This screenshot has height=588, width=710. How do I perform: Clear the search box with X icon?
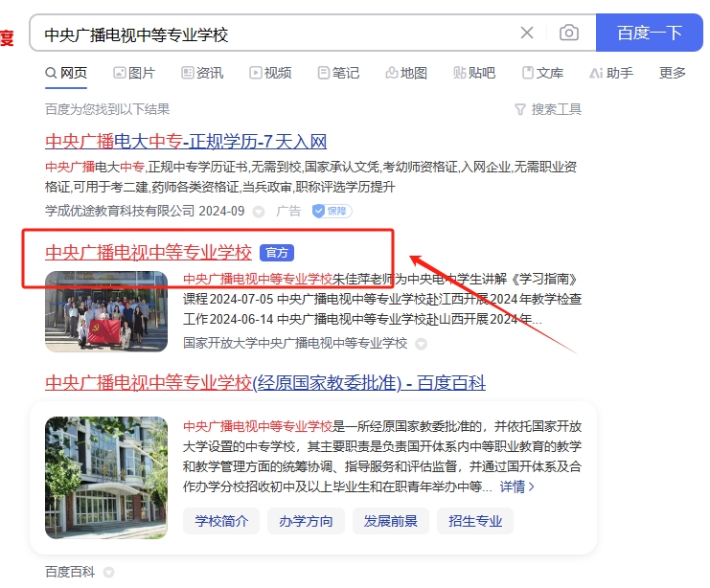pyautogui.click(x=527, y=33)
